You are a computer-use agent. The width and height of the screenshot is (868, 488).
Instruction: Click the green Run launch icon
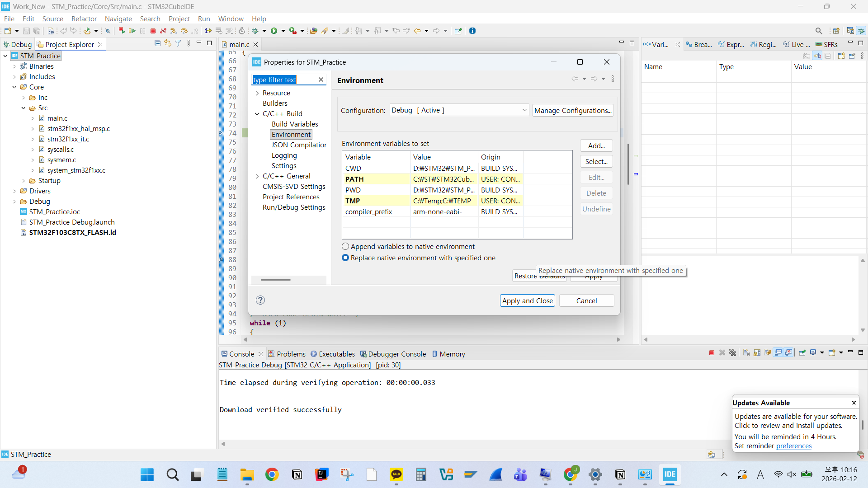click(274, 31)
